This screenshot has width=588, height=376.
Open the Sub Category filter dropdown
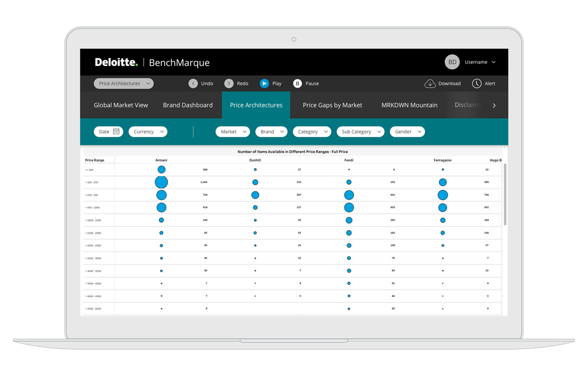pyautogui.click(x=360, y=131)
